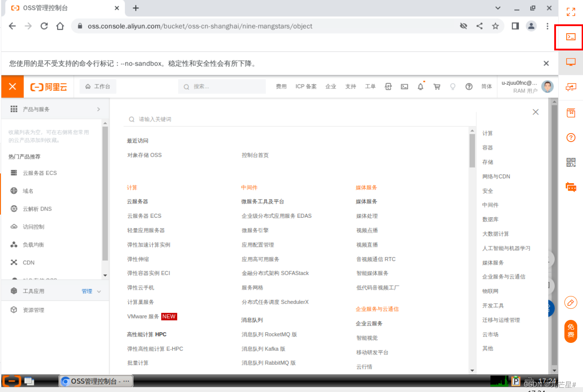Open the 工单 menu
The width and height of the screenshot is (583, 392).
click(x=370, y=87)
